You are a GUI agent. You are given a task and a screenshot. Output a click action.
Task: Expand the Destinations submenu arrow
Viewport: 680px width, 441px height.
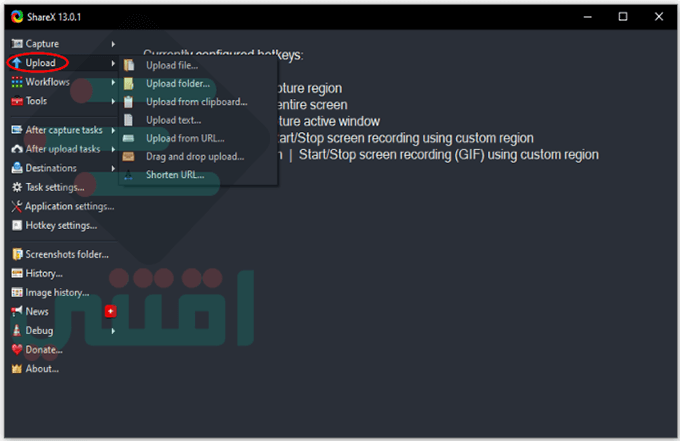click(x=113, y=168)
